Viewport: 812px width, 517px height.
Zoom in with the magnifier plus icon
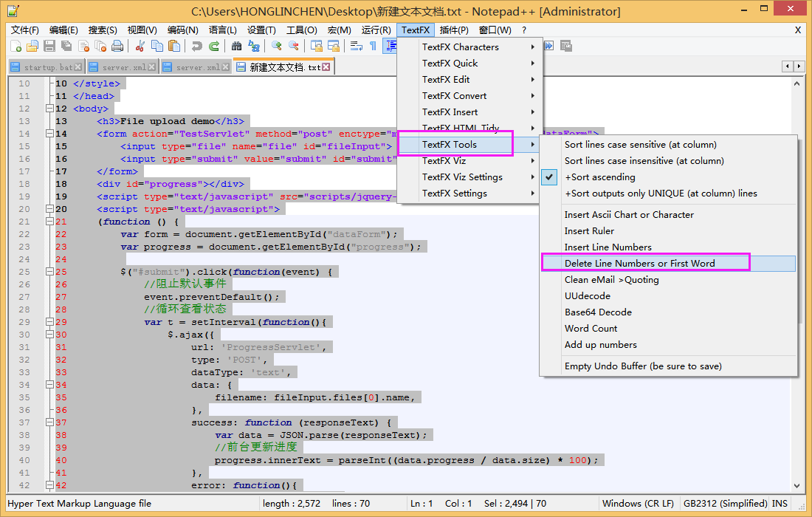(277, 46)
